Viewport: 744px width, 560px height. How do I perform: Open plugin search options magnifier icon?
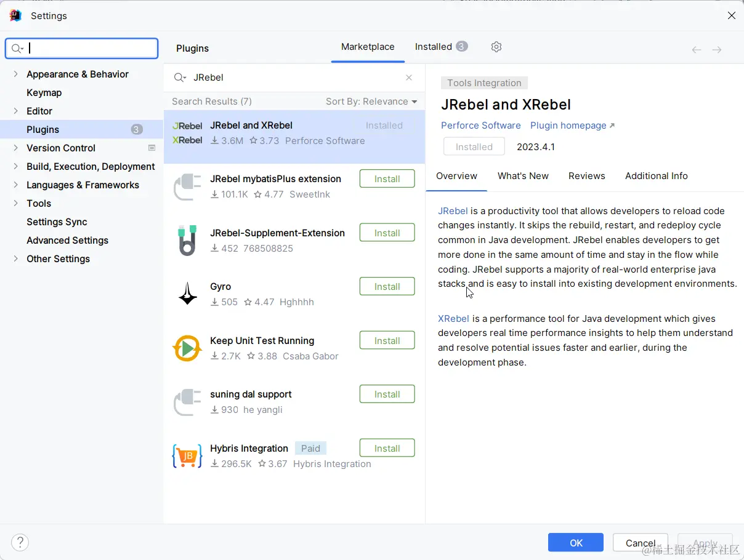(180, 78)
